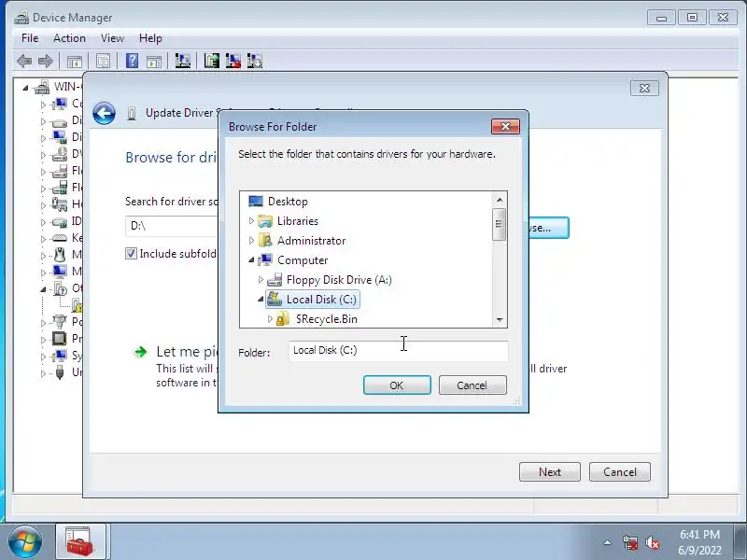Screen dimensions: 747x560
Task: Click Scan for hardware changes icon
Action: pos(182,61)
